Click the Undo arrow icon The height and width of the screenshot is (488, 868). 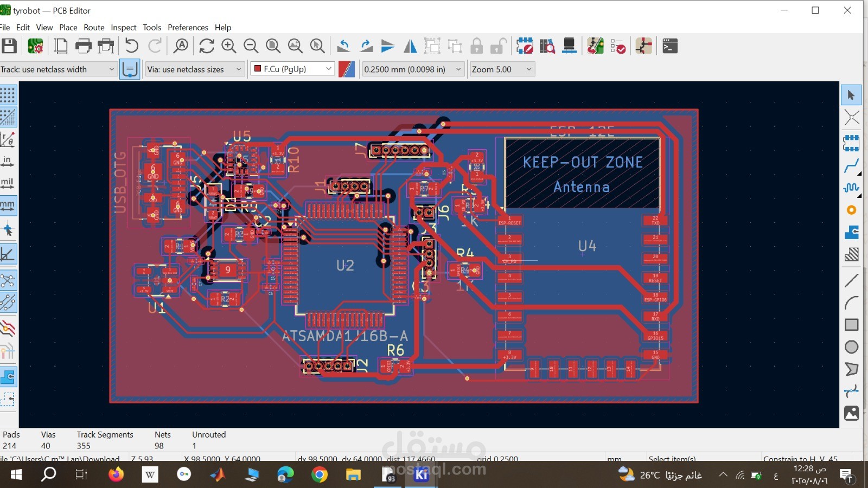click(x=132, y=46)
